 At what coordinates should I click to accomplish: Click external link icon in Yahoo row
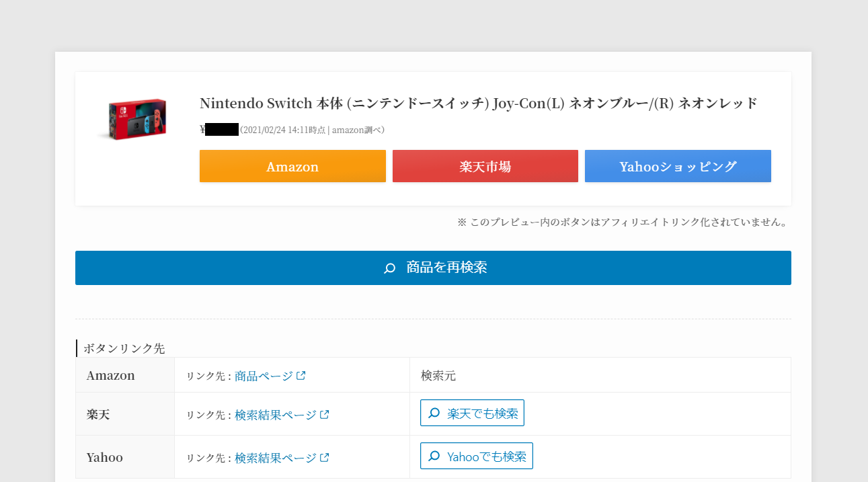tap(325, 458)
